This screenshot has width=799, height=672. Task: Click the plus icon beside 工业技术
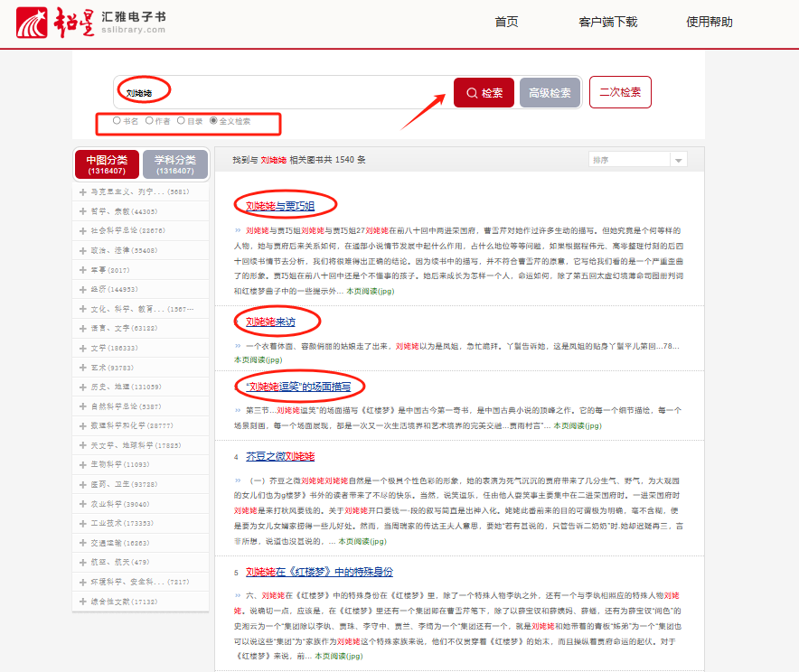82,523
